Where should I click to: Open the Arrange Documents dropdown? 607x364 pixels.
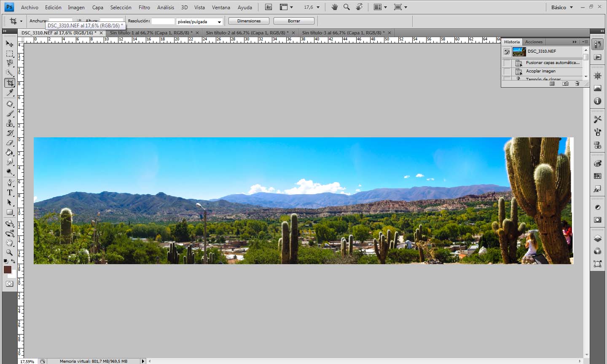380,7
